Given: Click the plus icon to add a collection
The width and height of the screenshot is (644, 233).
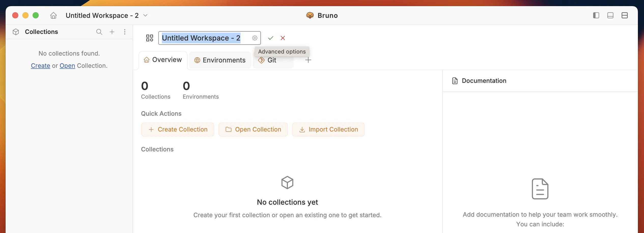Looking at the screenshot, I should coord(112,32).
